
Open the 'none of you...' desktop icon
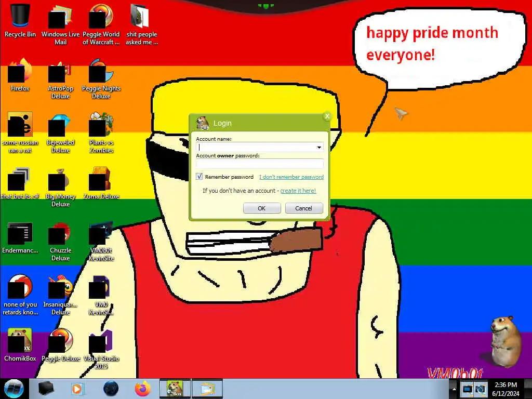click(20, 295)
